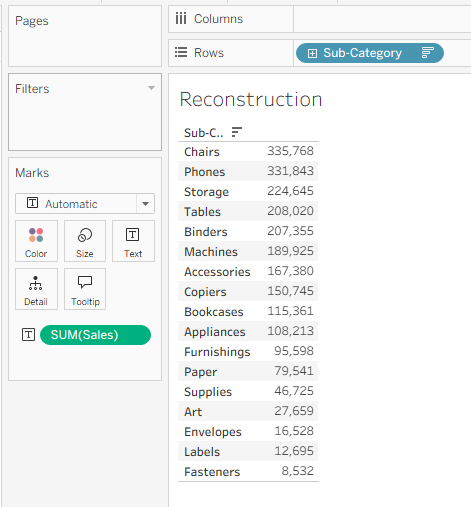471x507 pixels.
Task: Select the Fasteners row header
Action: tap(212, 472)
